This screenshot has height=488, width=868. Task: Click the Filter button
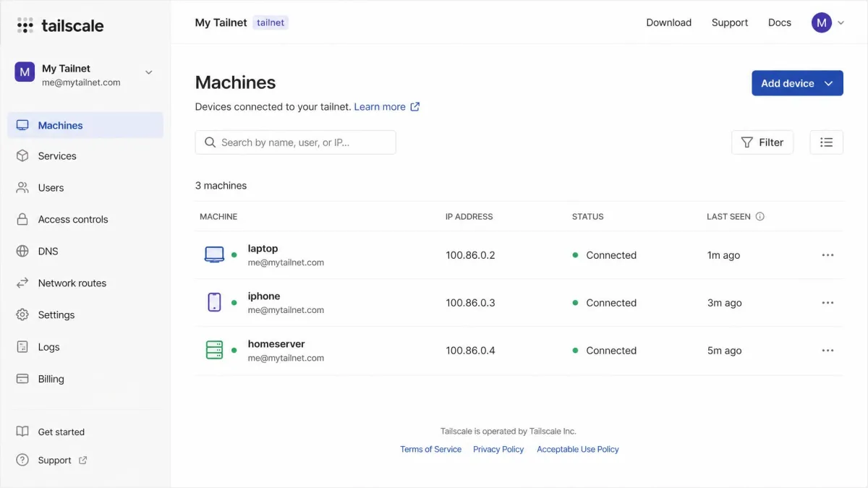(762, 142)
